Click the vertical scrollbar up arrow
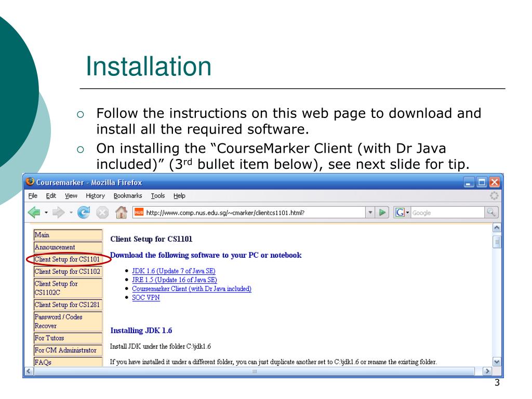Image resolution: width=532 pixels, height=399 pixels. pyautogui.click(x=497, y=228)
